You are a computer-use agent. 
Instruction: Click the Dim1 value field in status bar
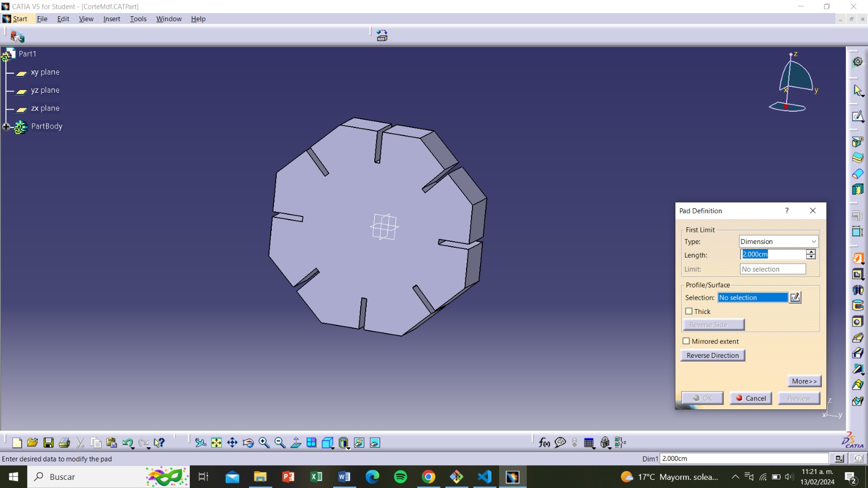pos(744,459)
